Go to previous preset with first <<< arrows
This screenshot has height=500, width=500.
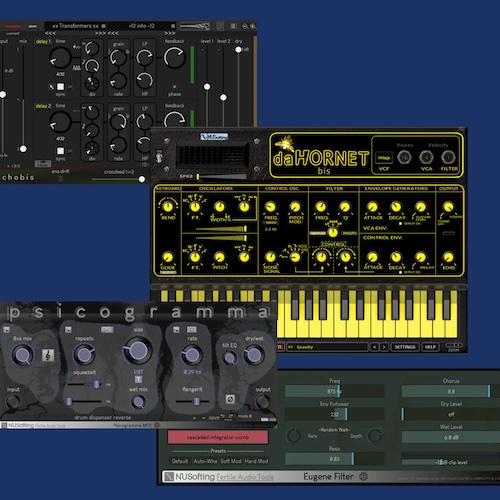[x=50, y=33]
